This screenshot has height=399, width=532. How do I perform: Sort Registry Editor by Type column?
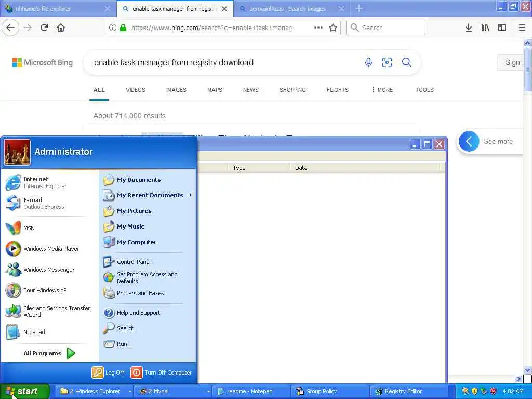[259, 168]
